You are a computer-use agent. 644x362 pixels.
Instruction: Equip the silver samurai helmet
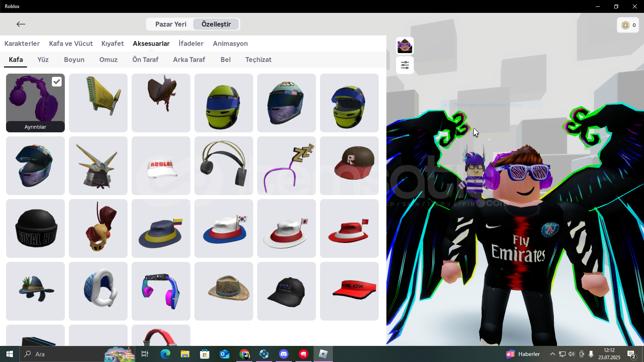coord(98,166)
